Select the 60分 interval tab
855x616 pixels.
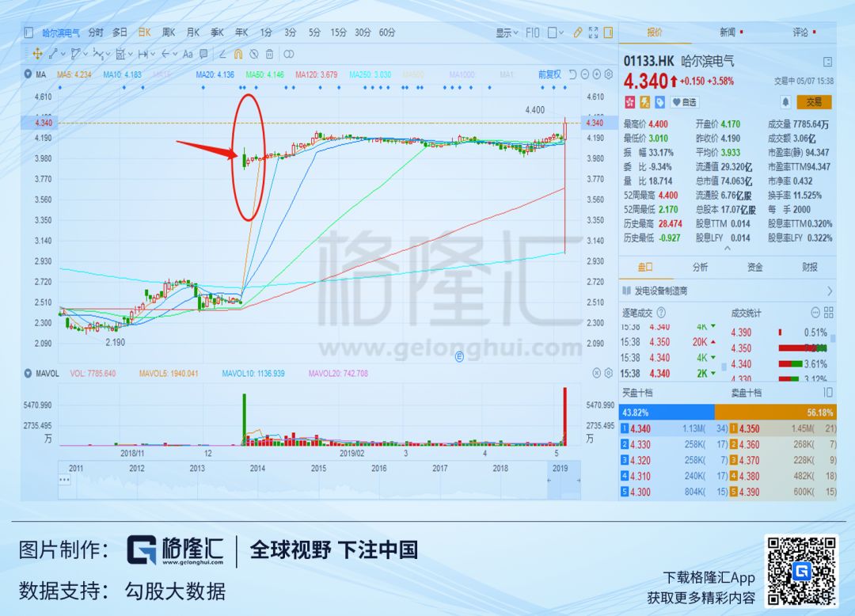[x=387, y=32]
